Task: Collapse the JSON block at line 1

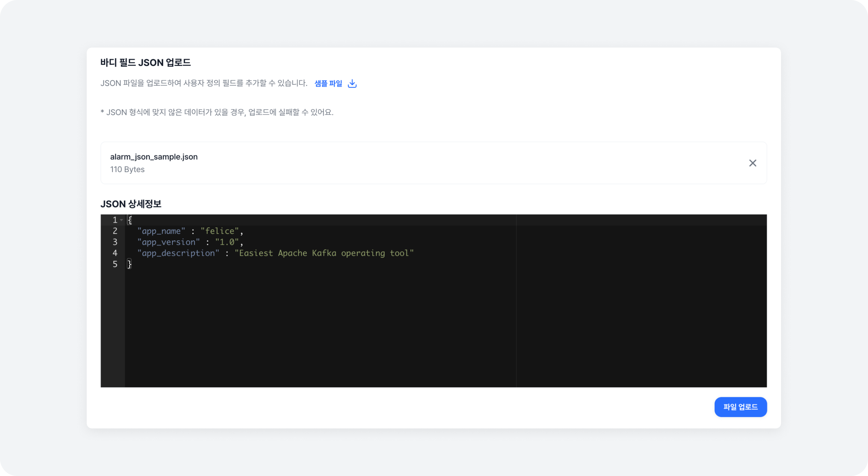Action: (x=121, y=220)
